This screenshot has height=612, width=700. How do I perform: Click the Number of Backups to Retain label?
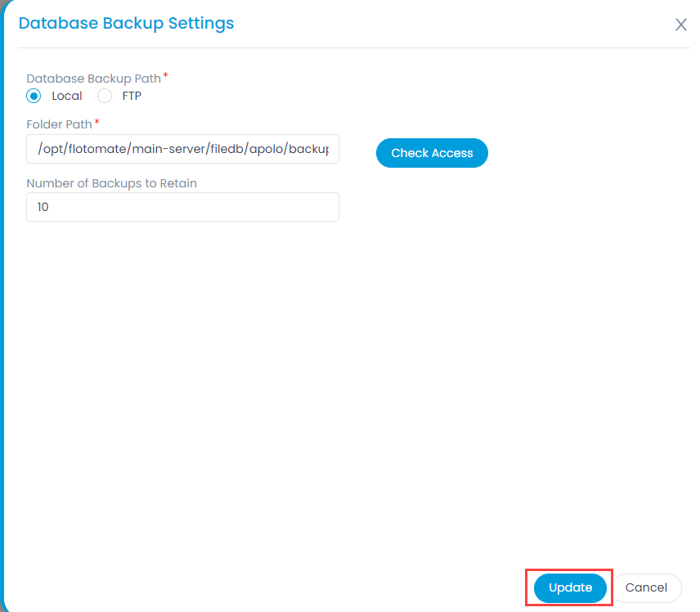pos(112,183)
